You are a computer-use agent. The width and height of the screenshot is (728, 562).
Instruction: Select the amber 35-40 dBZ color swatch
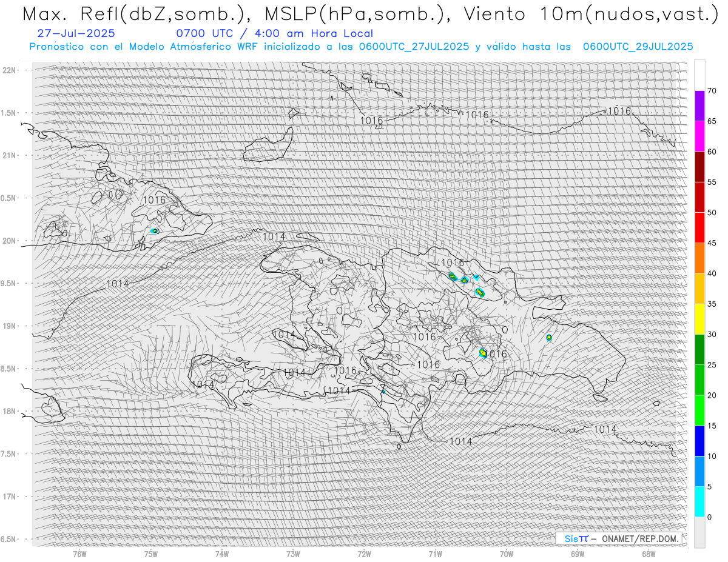click(699, 289)
